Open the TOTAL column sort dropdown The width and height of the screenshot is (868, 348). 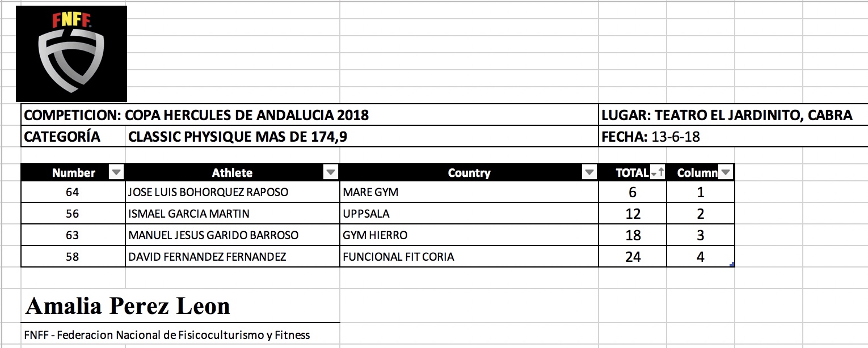coord(658,173)
